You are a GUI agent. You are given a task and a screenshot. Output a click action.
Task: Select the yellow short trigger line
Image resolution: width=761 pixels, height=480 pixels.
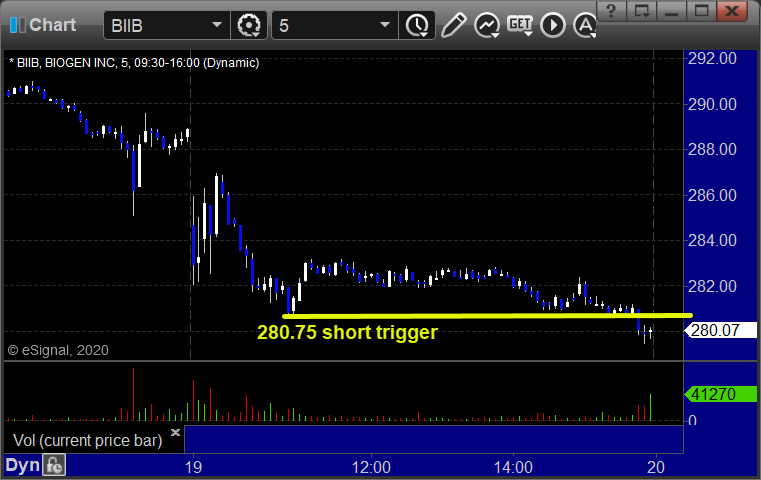pyautogui.click(x=487, y=316)
